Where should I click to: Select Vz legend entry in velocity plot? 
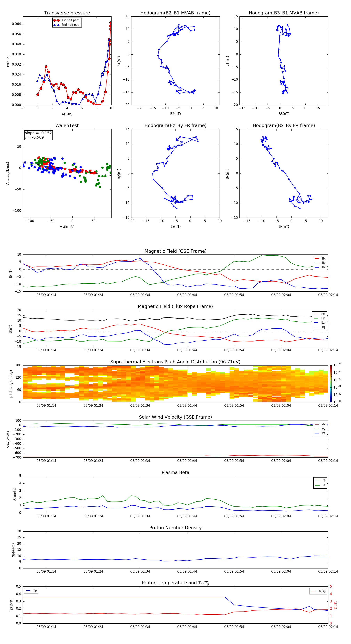[320, 433]
